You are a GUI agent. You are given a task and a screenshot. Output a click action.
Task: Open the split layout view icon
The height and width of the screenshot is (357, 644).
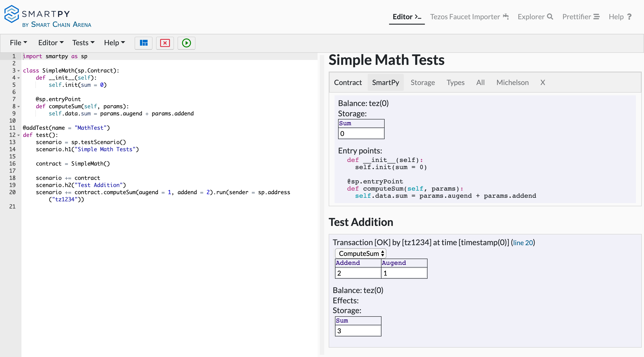[x=144, y=43]
